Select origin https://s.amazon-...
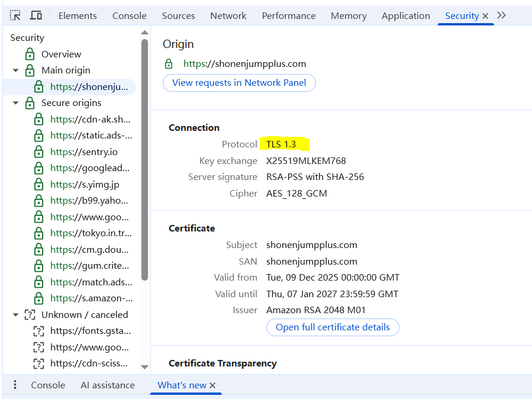Image resolution: width=532 pixels, height=399 pixels. point(92,298)
